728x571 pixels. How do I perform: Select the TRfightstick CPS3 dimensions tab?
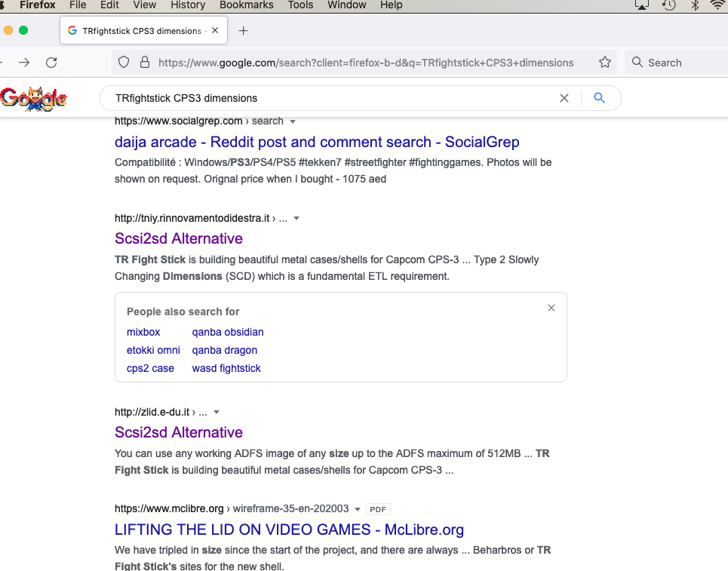pyautogui.click(x=143, y=31)
